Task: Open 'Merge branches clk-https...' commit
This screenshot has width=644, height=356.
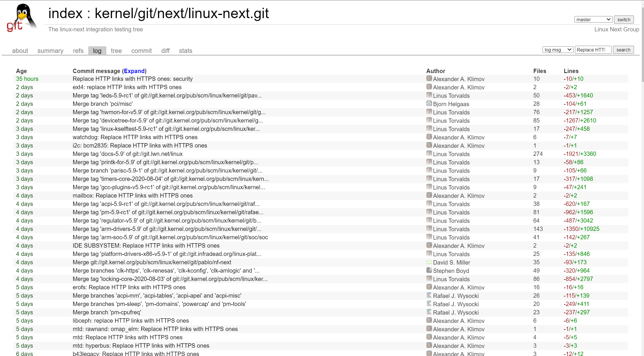Action: (x=166, y=271)
